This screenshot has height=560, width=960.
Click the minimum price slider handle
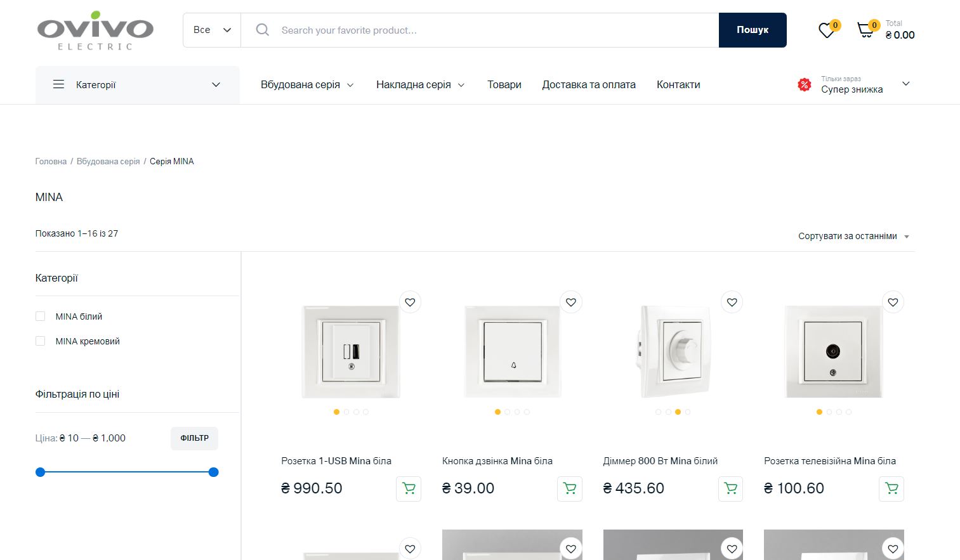click(x=41, y=472)
